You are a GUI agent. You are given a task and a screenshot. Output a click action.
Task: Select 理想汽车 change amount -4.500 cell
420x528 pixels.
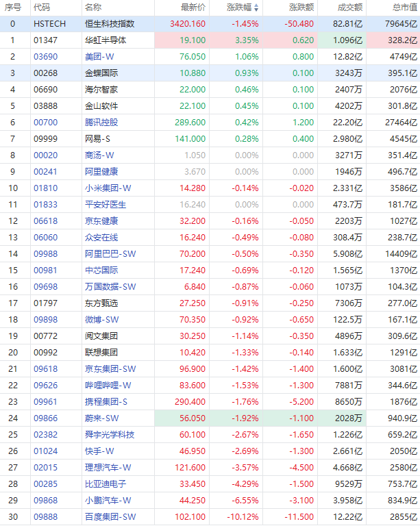coord(301,467)
